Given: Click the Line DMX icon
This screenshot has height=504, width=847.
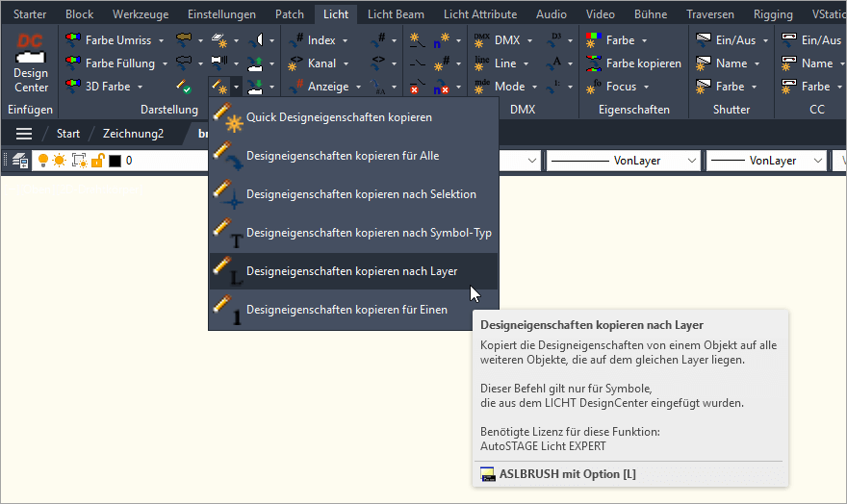Looking at the screenshot, I should 482,63.
